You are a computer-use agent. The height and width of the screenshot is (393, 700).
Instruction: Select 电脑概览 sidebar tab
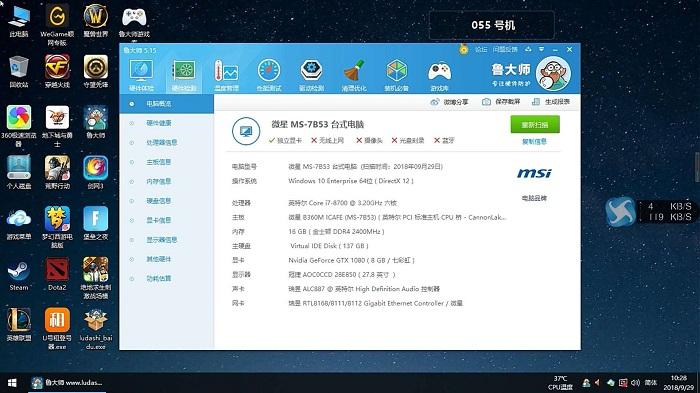[167, 104]
